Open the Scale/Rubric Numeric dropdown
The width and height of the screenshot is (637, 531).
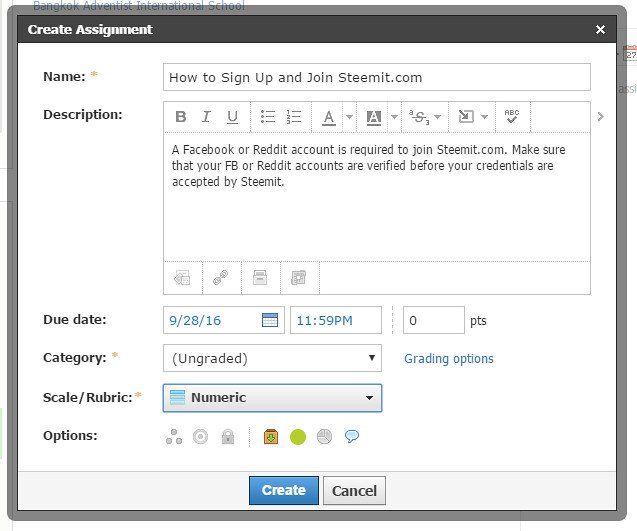pyautogui.click(x=272, y=398)
